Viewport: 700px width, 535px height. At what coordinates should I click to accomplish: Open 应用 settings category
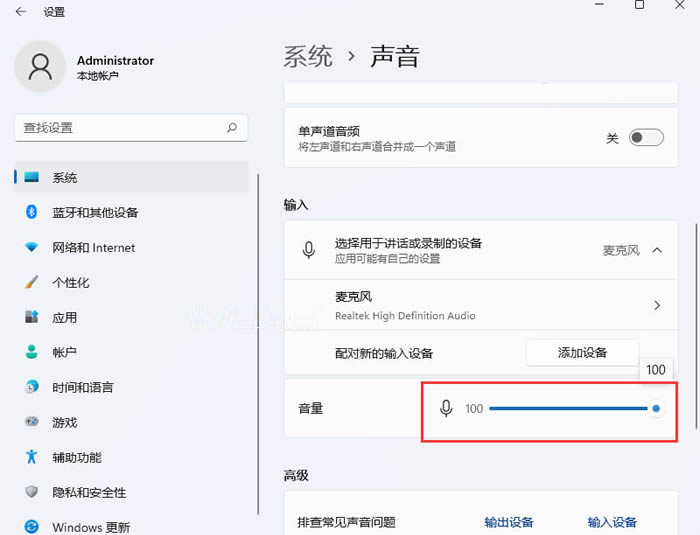pyautogui.click(x=65, y=317)
